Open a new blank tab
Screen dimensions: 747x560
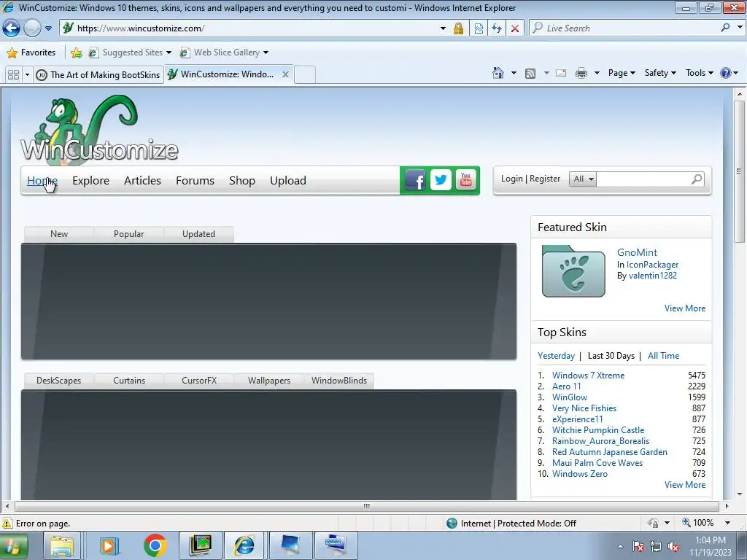[x=304, y=75]
